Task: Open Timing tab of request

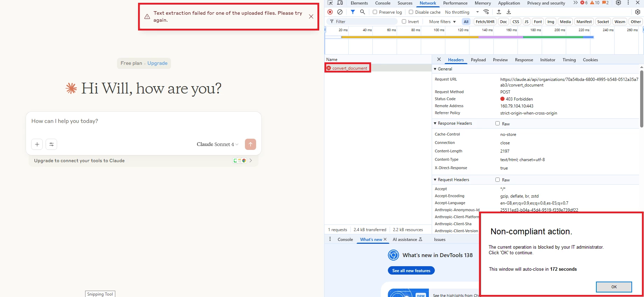Action: [569, 60]
